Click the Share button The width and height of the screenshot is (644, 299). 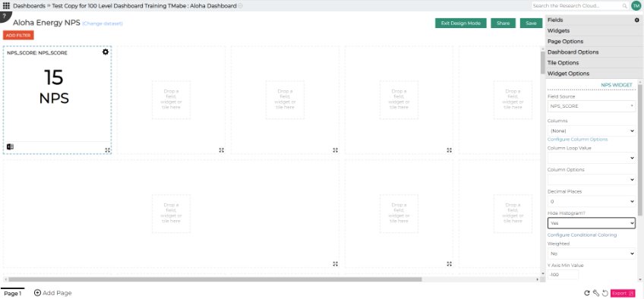pos(503,23)
